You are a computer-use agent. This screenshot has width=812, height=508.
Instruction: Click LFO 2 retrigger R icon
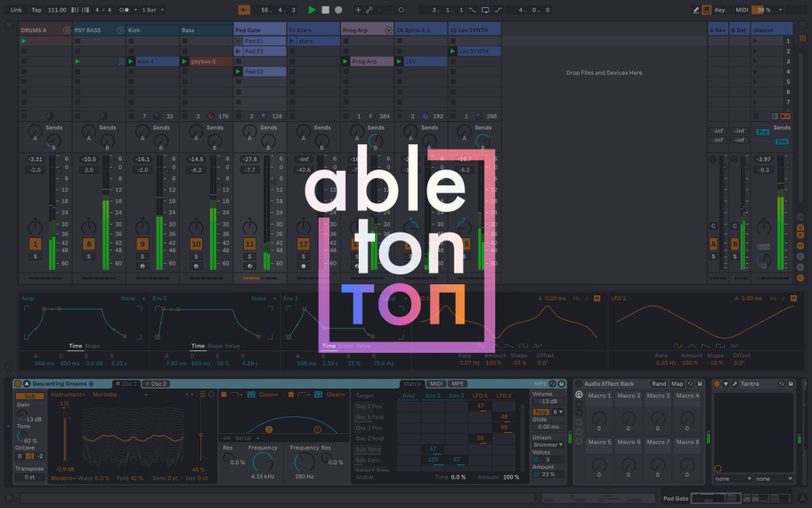(x=792, y=298)
